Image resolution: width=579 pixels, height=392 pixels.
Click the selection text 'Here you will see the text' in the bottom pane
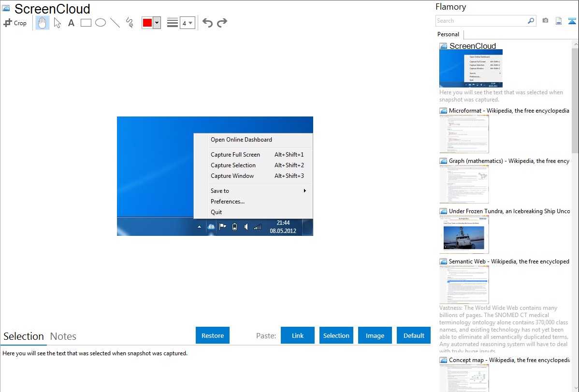click(x=95, y=354)
